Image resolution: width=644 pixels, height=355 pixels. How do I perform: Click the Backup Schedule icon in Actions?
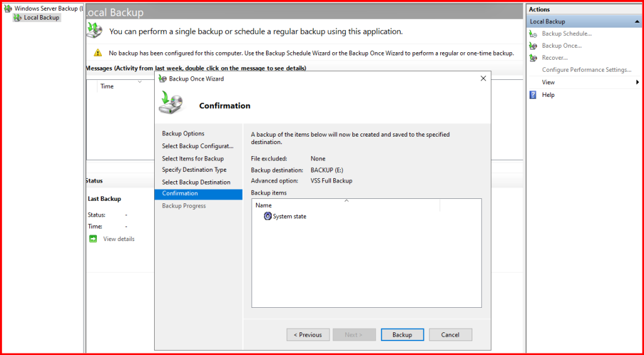(533, 34)
